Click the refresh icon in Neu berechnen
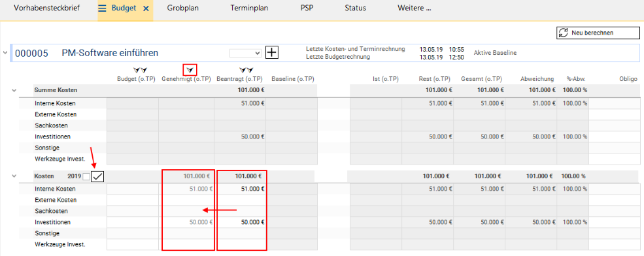 (x=563, y=33)
